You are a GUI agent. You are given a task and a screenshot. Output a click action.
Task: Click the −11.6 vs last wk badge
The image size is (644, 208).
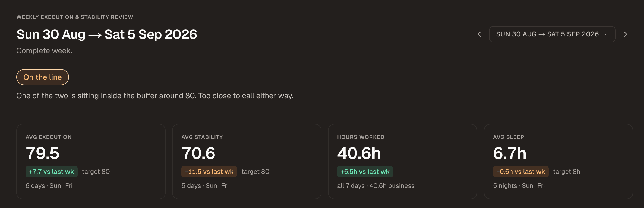pyautogui.click(x=209, y=172)
